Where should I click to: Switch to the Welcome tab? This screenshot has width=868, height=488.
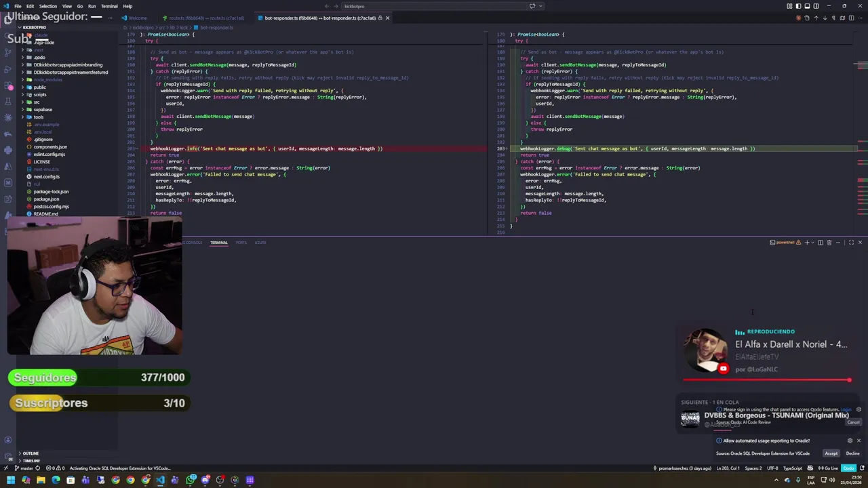(x=138, y=18)
